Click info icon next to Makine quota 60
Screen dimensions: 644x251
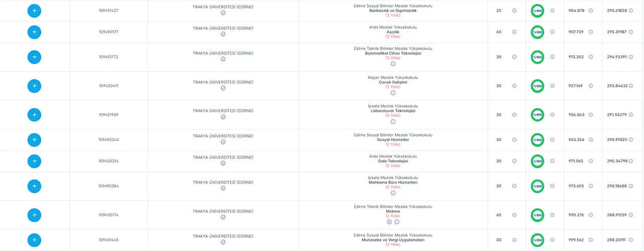click(514, 215)
